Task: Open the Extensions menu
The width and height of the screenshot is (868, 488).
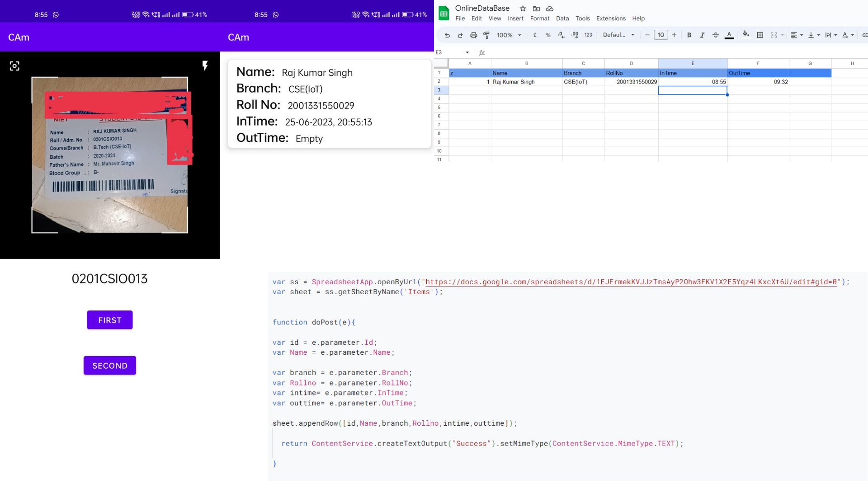Action: 610,19
